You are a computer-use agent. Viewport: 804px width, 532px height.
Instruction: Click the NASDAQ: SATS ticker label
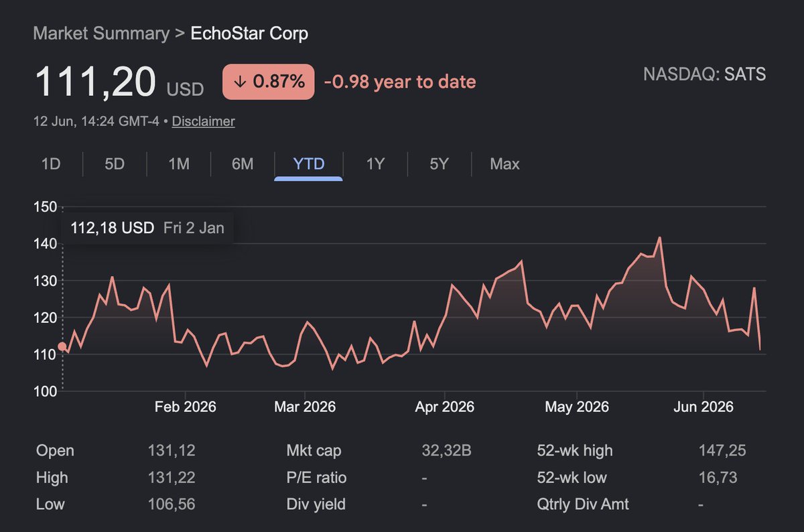coord(704,74)
